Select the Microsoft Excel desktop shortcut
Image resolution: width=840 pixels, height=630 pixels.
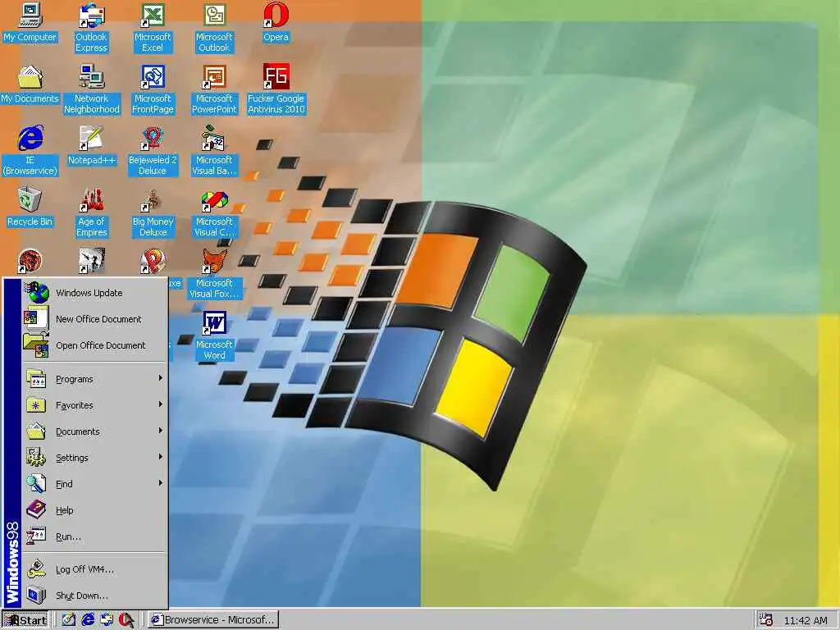click(153, 27)
